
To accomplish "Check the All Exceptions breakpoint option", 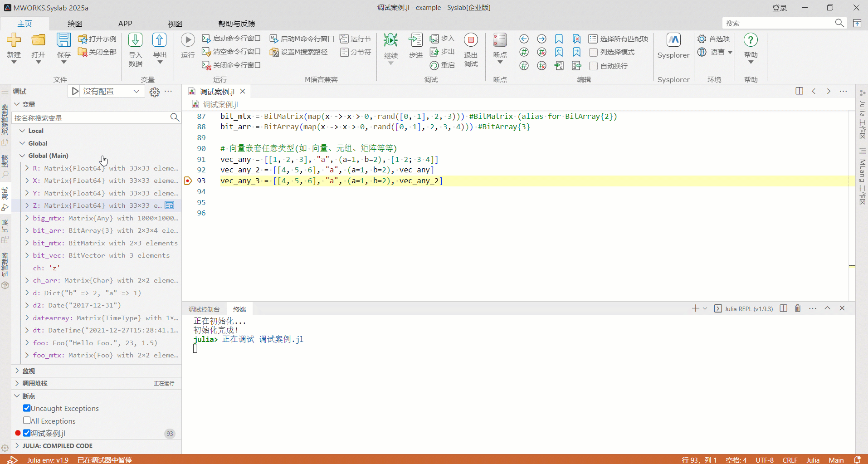I will pos(26,420).
